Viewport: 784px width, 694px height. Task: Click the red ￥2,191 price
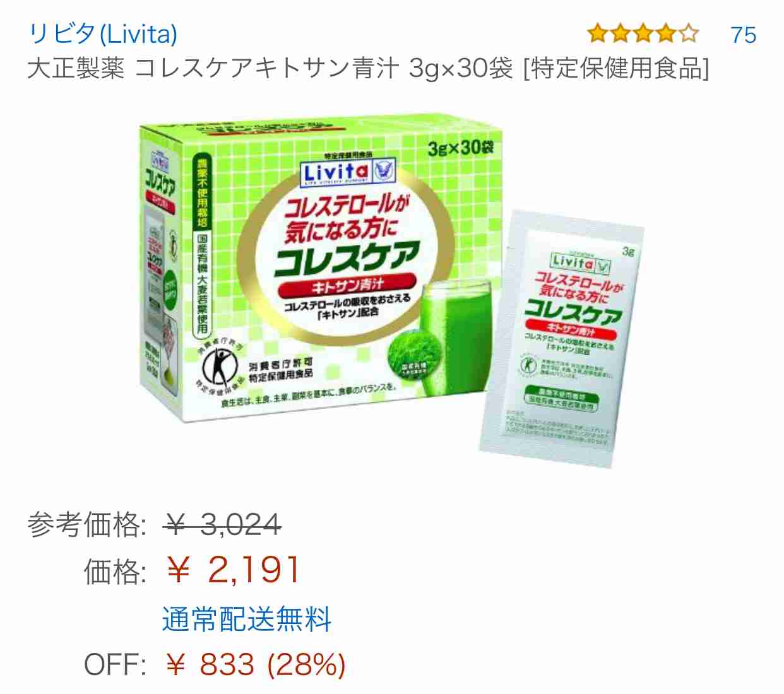(233, 570)
